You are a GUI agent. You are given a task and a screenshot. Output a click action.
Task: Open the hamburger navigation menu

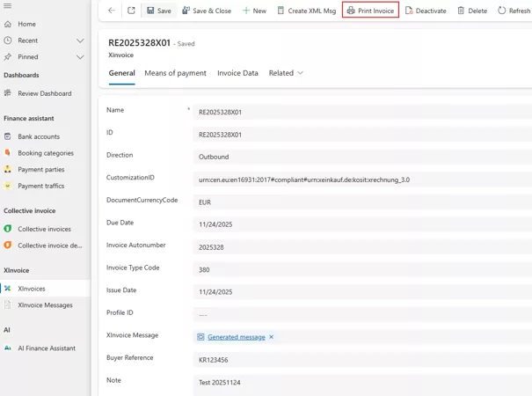coord(7,5)
